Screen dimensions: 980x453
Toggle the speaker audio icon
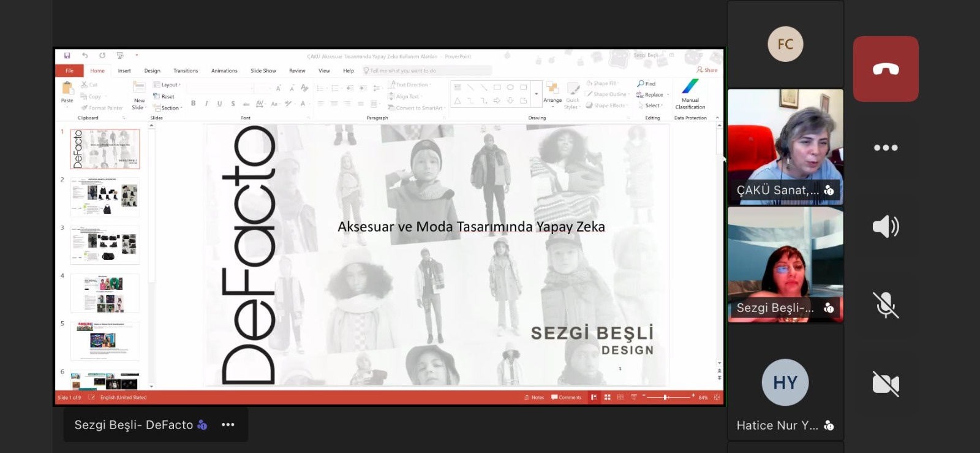tap(886, 227)
